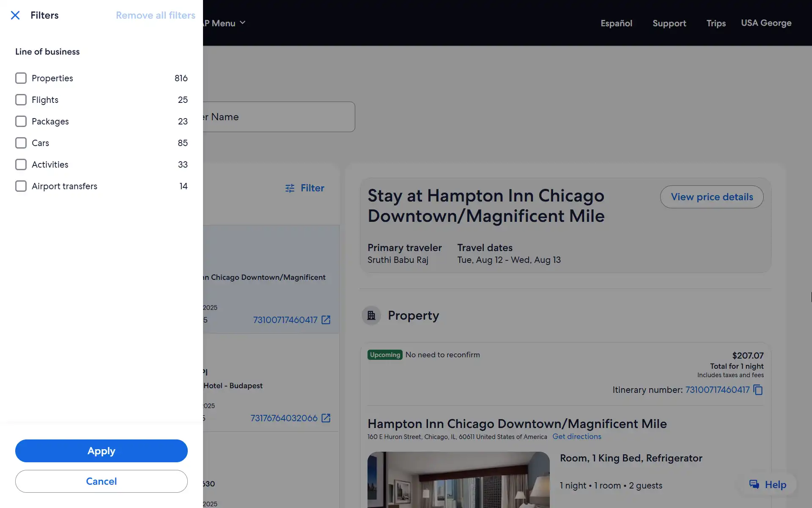Open the hotel room photo thumbnail
Viewport: 812px width, 508px height.
(x=458, y=480)
